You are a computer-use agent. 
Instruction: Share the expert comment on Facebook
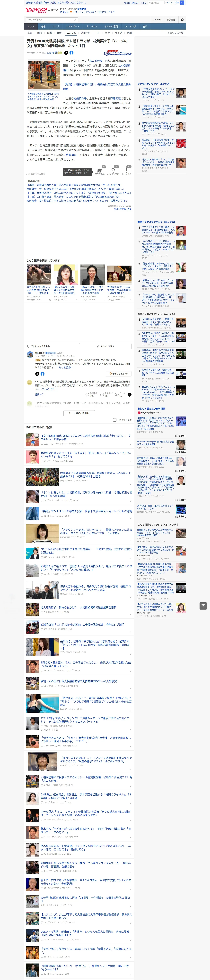(42, 374)
